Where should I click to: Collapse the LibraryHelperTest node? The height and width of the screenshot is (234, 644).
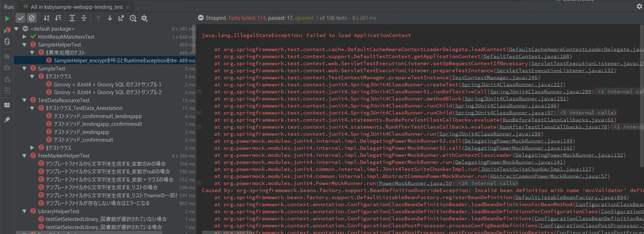[x=25, y=211]
